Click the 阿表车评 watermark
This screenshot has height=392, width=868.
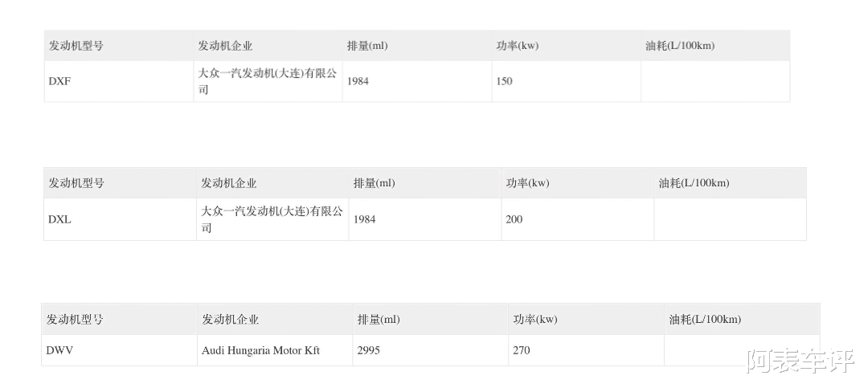[x=800, y=362]
